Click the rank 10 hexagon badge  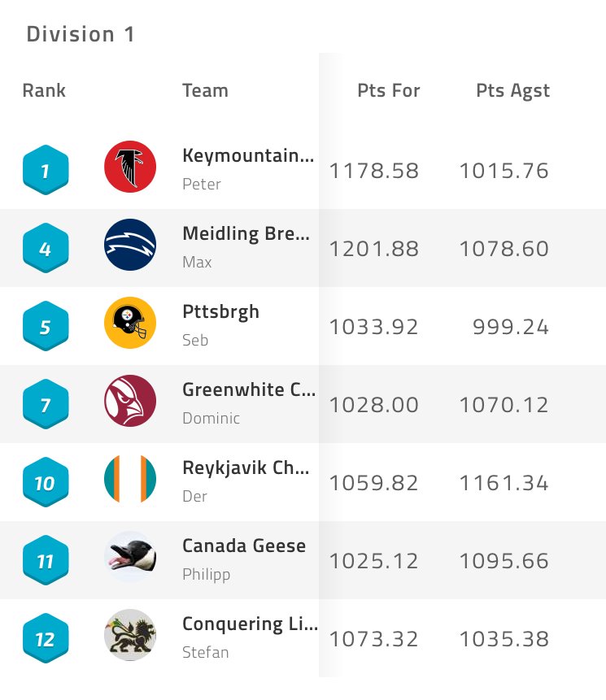(46, 482)
